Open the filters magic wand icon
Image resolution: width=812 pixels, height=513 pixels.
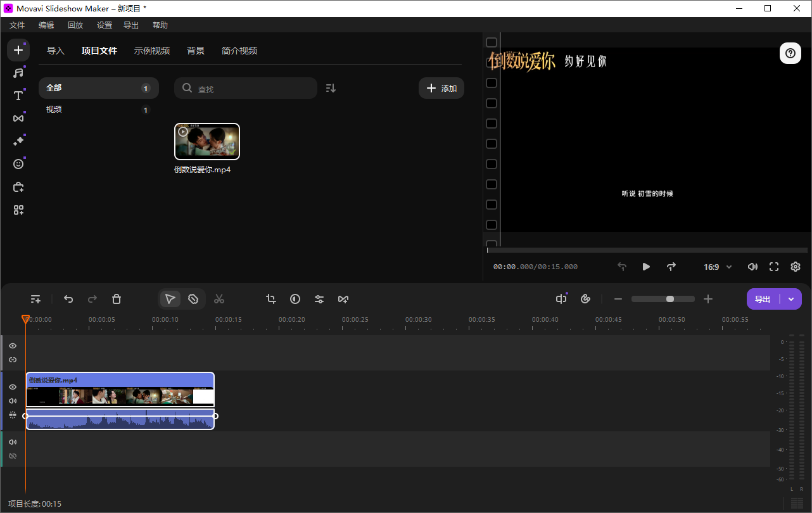(18, 141)
